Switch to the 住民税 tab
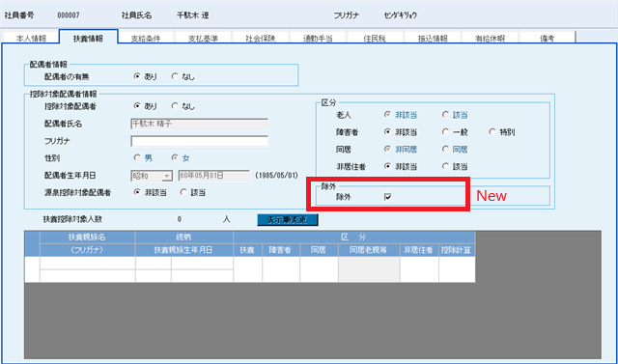Viewport: 618px width, 364px height. point(375,39)
